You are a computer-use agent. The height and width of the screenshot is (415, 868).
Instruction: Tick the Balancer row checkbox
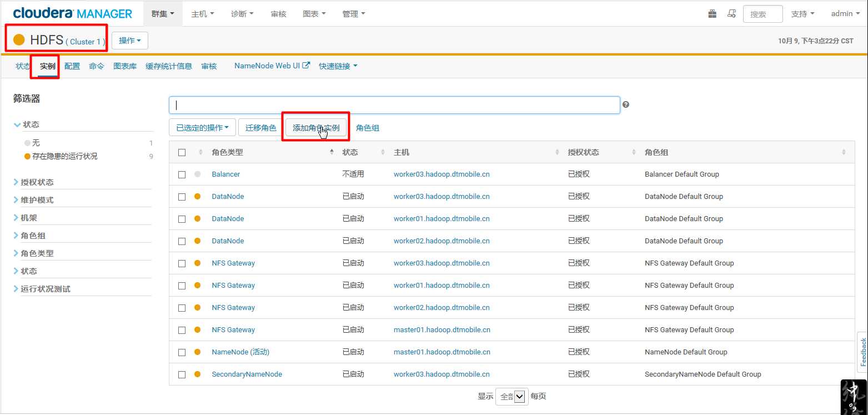click(182, 174)
